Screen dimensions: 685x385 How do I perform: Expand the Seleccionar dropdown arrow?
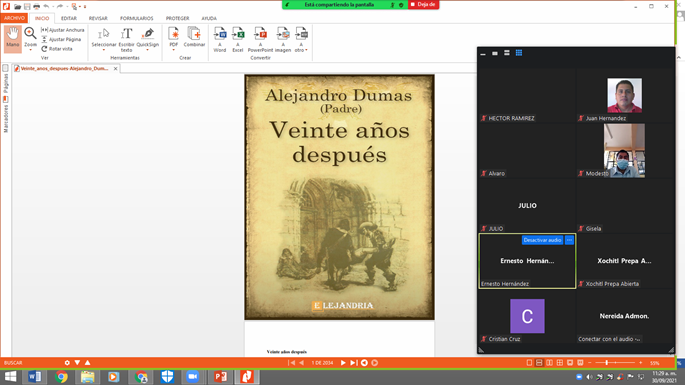click(x=104, y=50)
